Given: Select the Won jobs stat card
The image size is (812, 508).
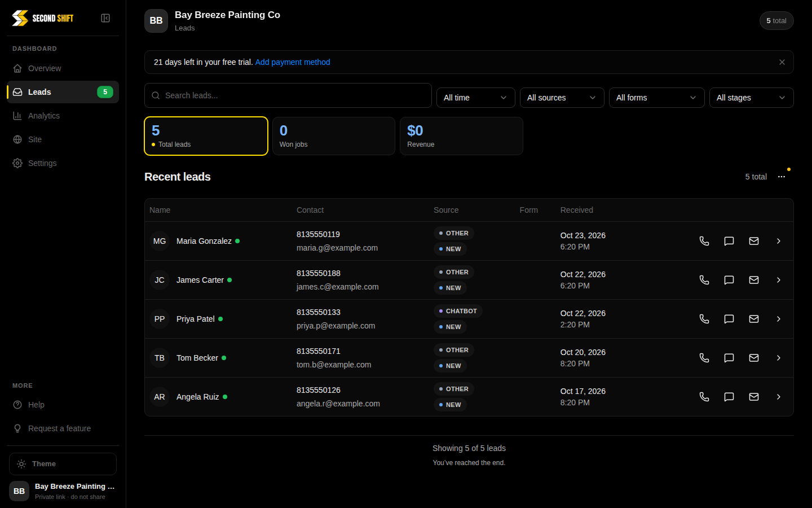Looking at the screenshot, I should [334, 136].
